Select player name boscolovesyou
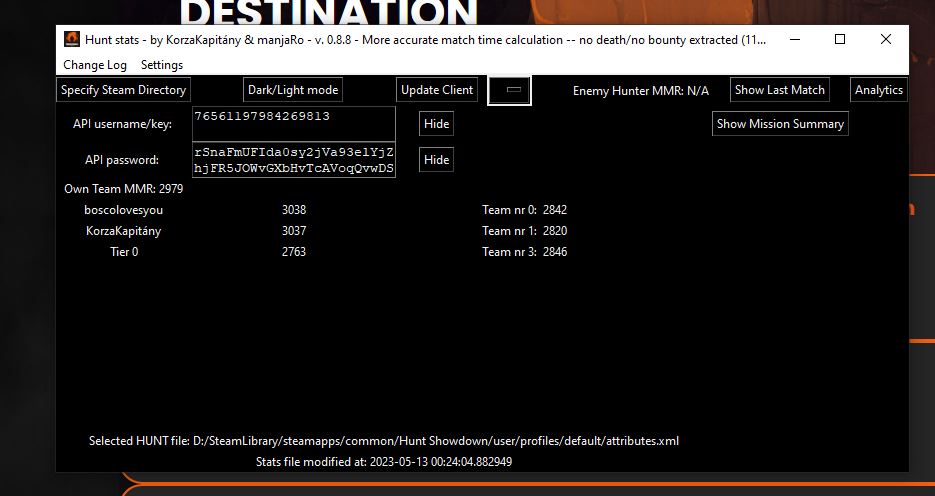The height and width of the screenshot is (496, 935). (123, 210)
